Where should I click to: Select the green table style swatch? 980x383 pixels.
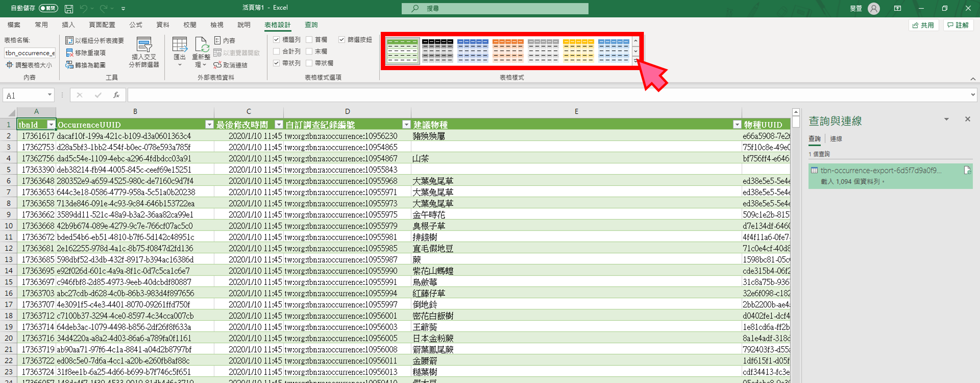pyautogui.click(x=402, y=51)
